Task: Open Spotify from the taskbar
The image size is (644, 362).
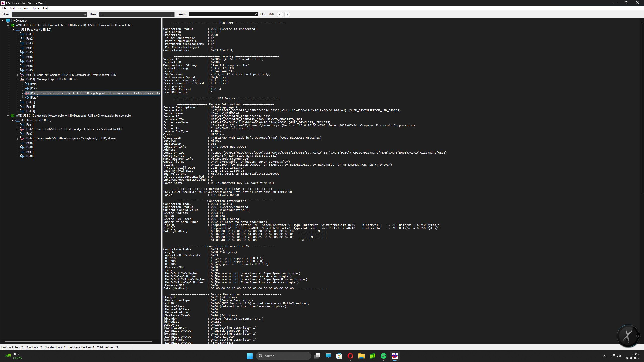Action: (x=383, y=356)
